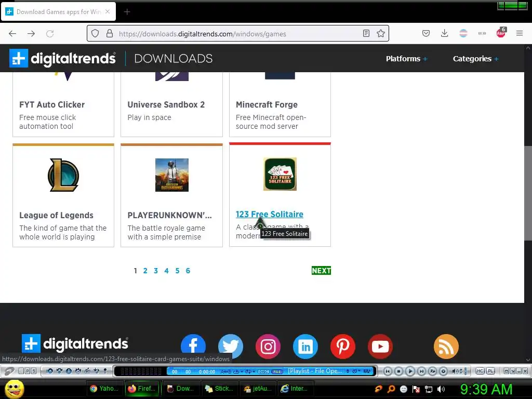Click the system tray network icon

(429, 389)
